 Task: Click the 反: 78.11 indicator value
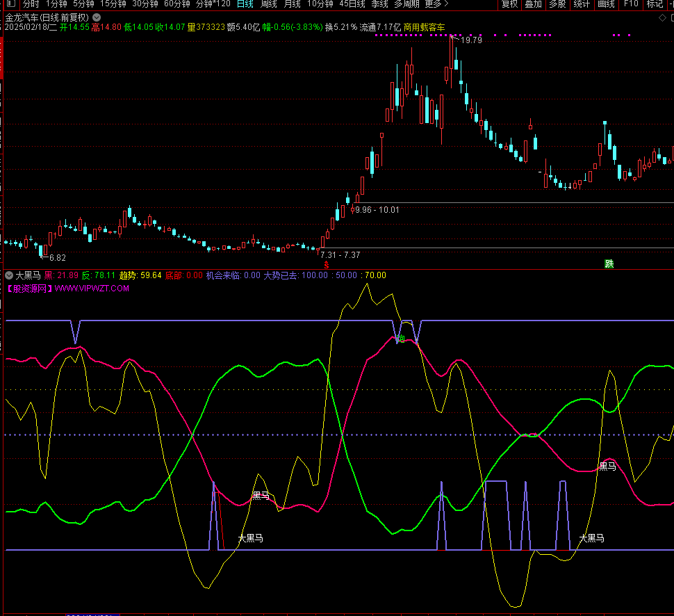click(x=99, y=275)
